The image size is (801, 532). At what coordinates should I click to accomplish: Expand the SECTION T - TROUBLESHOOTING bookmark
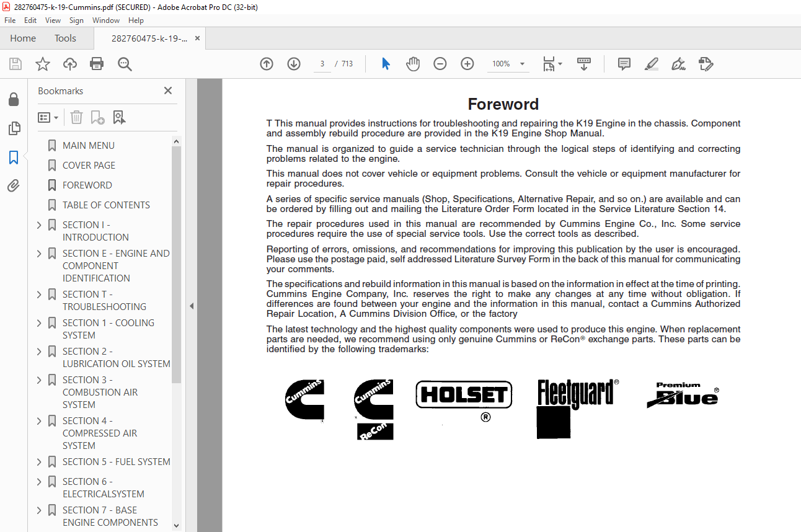point(39,295)
